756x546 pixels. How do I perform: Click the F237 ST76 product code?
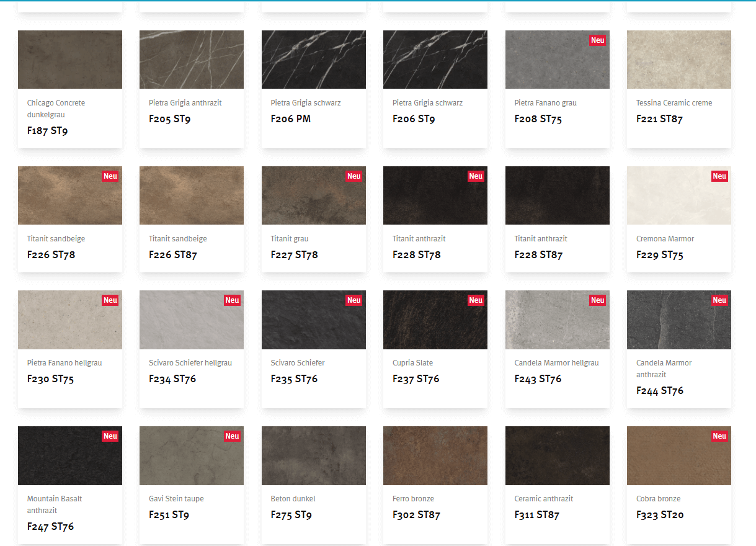(416, 379)
